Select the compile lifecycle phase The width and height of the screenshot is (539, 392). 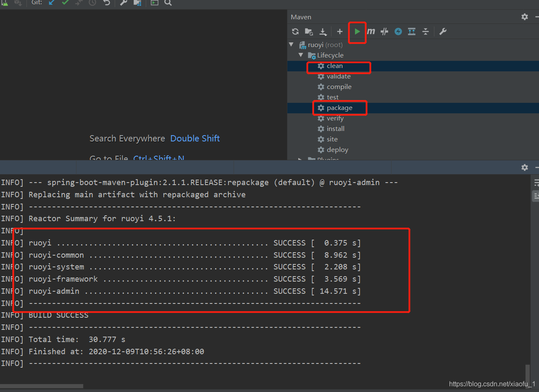click(339, 87)
